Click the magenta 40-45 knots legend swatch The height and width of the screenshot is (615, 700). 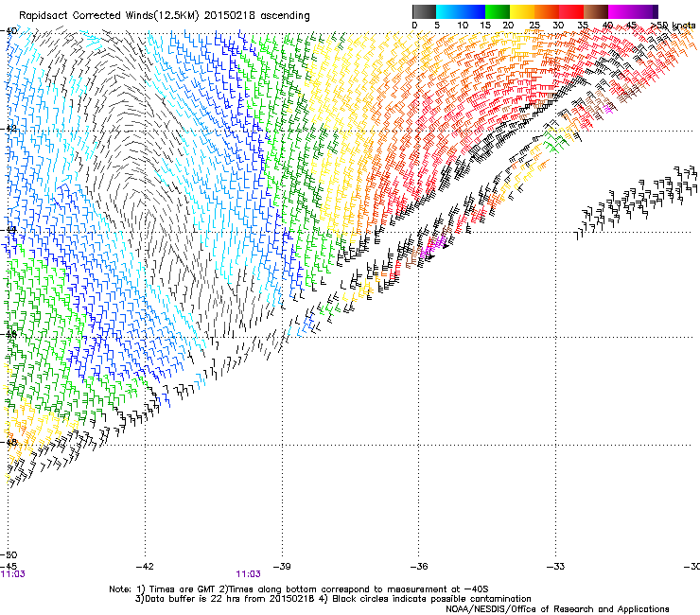point(621,11)
